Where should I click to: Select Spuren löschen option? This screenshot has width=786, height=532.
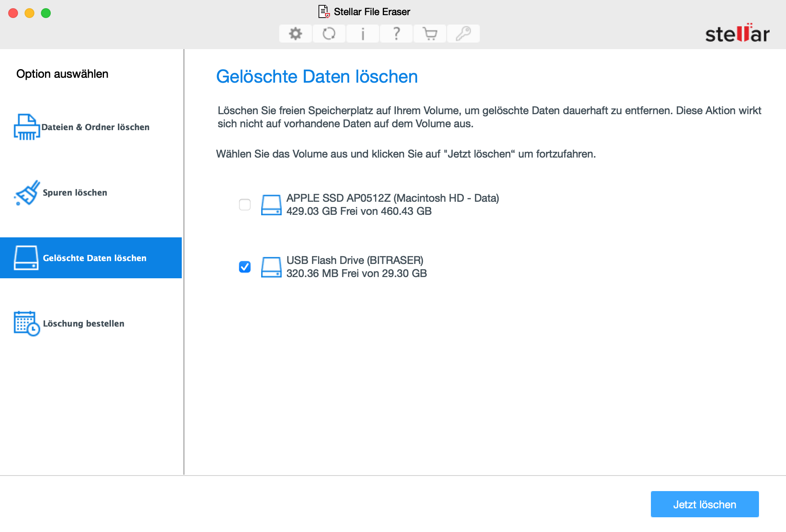coord(91,192)
